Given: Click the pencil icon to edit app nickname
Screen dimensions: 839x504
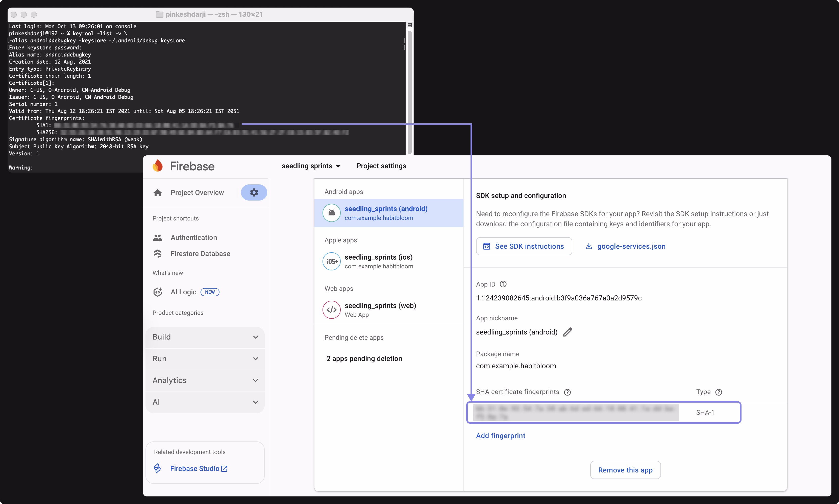Looking at the screenshot, I should click(x=568, y=332).
